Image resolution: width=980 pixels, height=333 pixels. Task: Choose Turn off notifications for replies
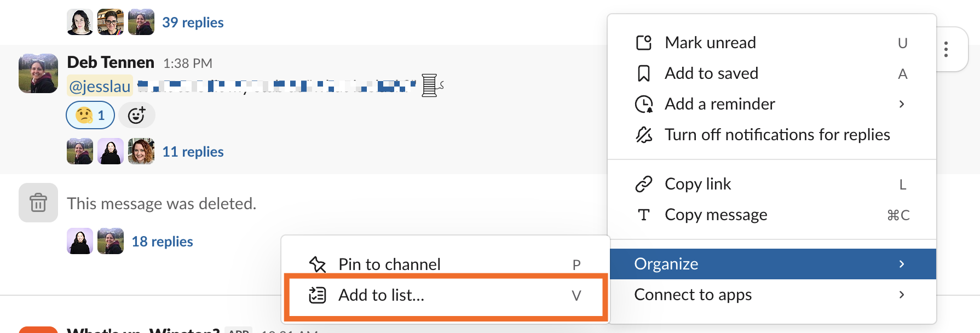point(772,135)
